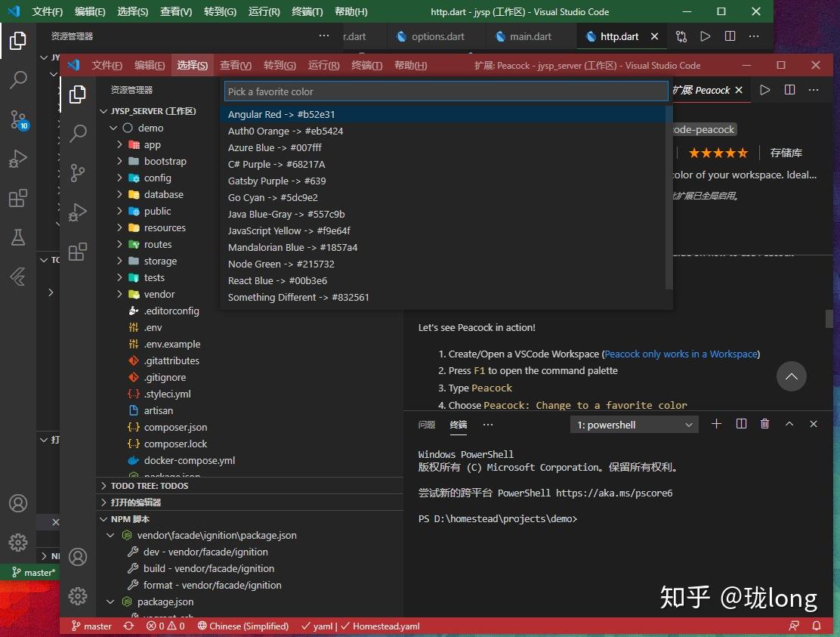Open the Search view in activity bar
Viewport: 840px width, 637px height.
pos(17,79)
